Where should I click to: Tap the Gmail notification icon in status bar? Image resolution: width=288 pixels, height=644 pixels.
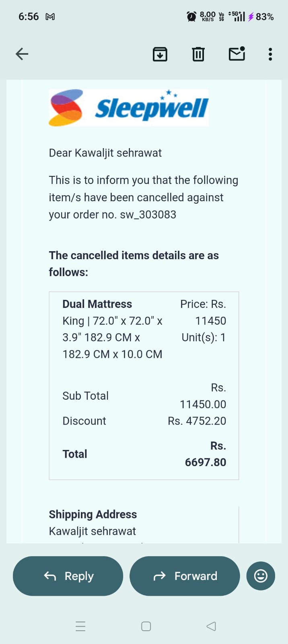coord(50,17)
